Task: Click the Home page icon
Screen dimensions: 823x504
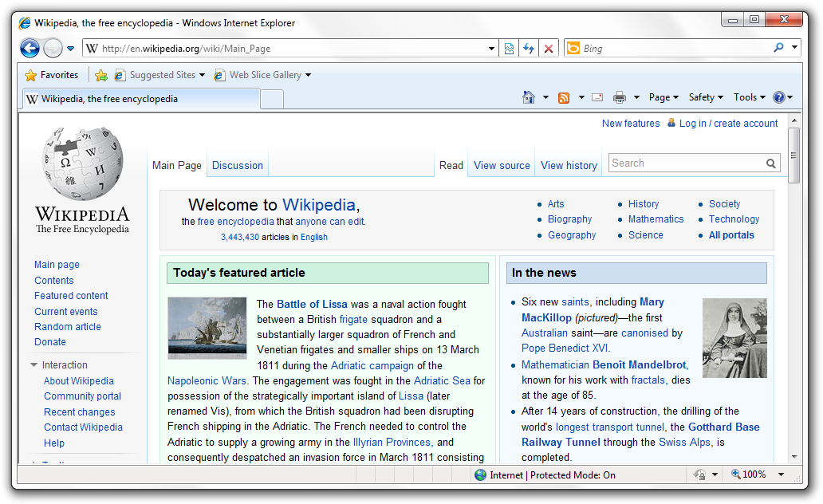Action: pyautogui.click(x=529, y=97)
